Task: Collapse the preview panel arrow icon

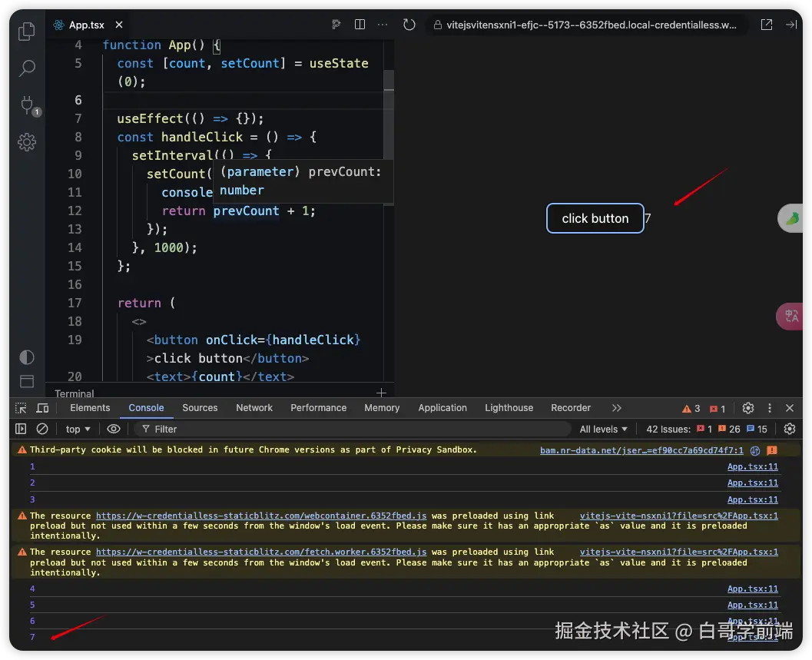Action: 790,25
